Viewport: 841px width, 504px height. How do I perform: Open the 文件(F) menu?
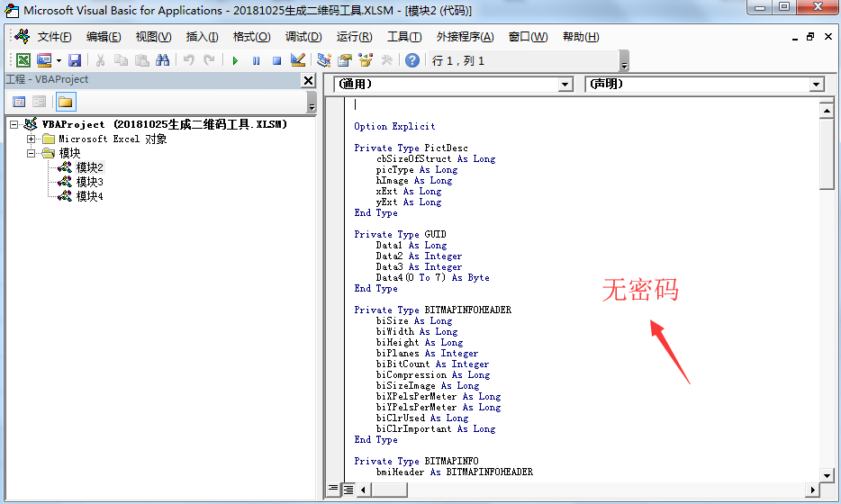click(54, 37)
